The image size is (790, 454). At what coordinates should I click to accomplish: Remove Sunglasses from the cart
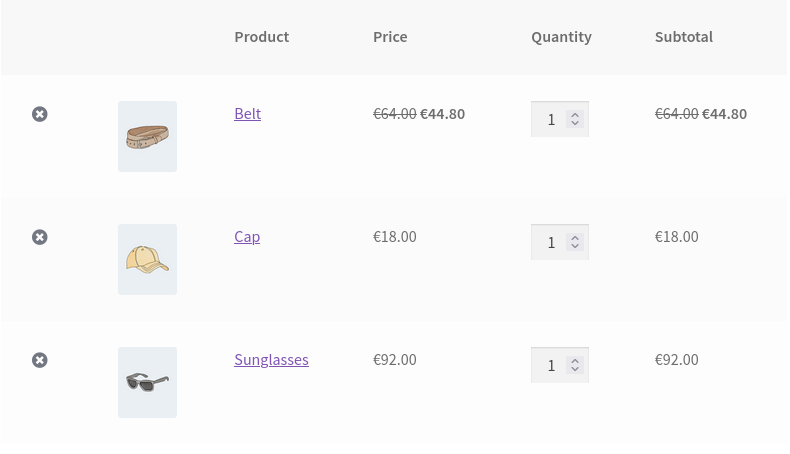40,360
